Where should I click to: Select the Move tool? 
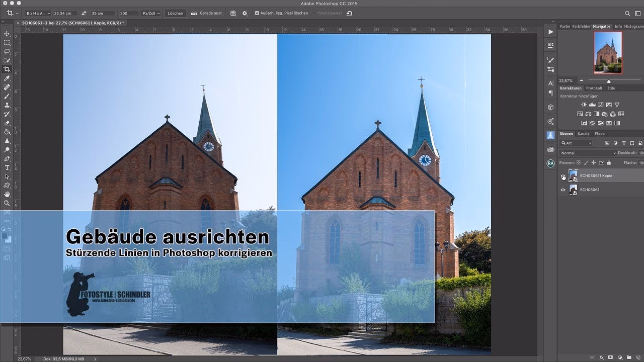pos(7,34)
